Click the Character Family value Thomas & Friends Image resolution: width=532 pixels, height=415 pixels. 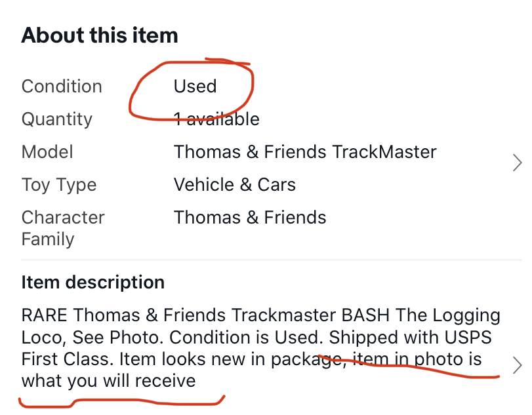pyautogui.click(x=250, y=217)
